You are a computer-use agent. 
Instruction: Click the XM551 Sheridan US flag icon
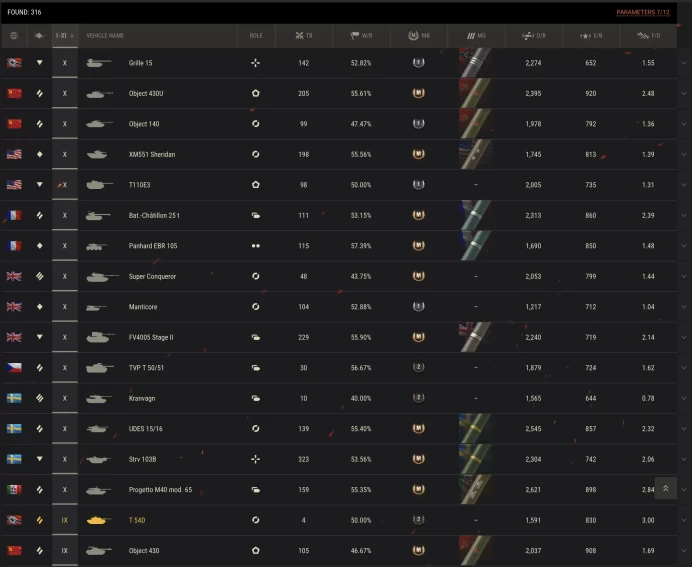pos(14,154)
